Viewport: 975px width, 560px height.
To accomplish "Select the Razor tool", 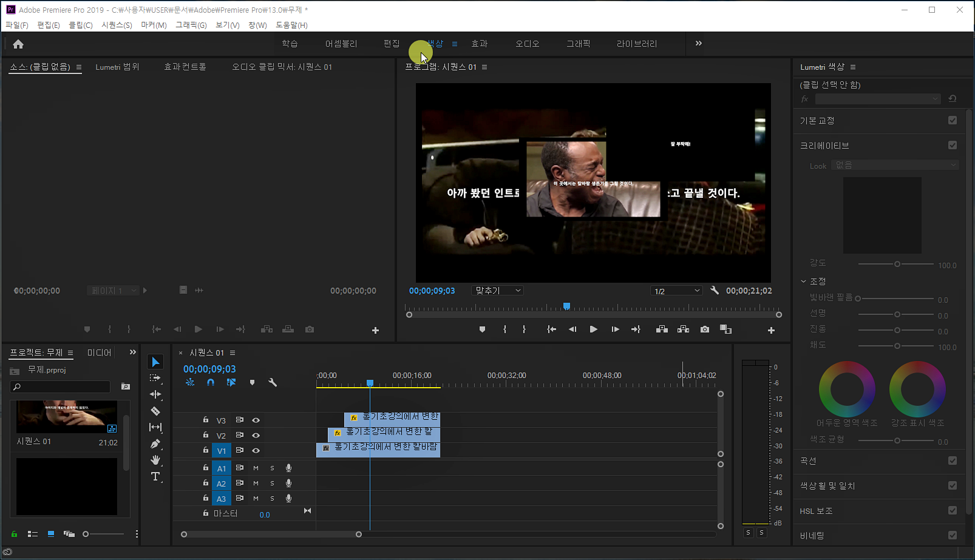I will [155, 411].
